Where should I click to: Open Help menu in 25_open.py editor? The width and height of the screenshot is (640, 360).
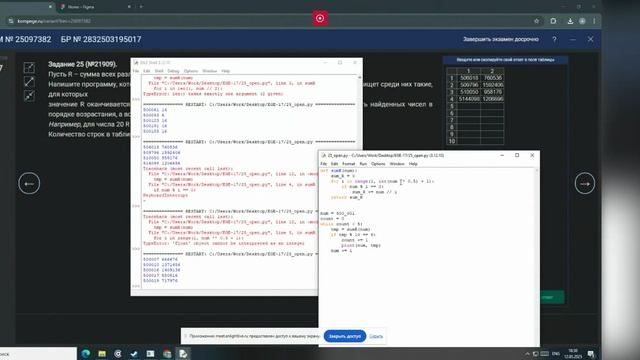[413, 164]
